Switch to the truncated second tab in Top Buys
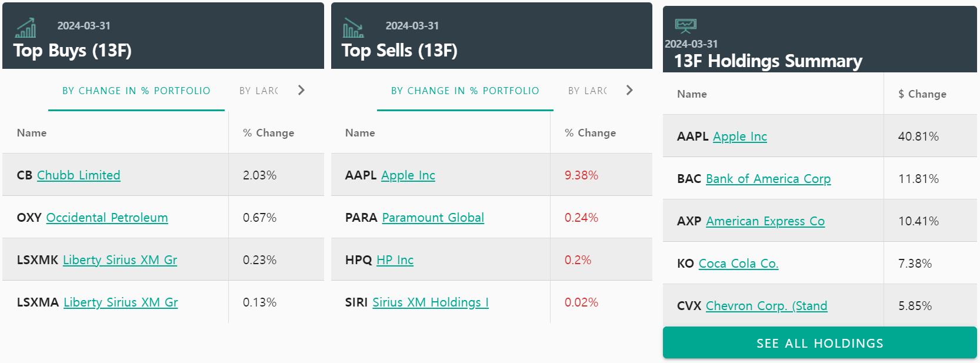This screenshot has height=363, width=980. click(x=259, y=91)
